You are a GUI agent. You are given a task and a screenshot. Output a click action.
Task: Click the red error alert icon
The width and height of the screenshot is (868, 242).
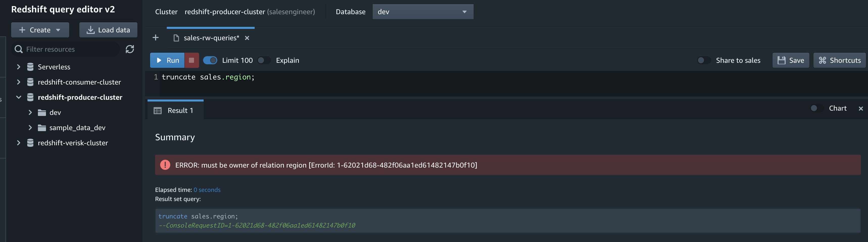click(x=165, y=165)
